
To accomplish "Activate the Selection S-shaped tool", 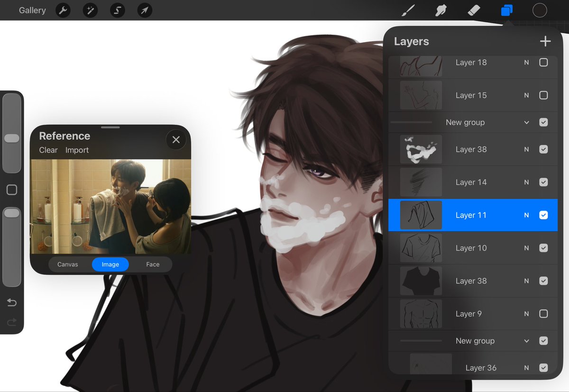I will (117, 10).
